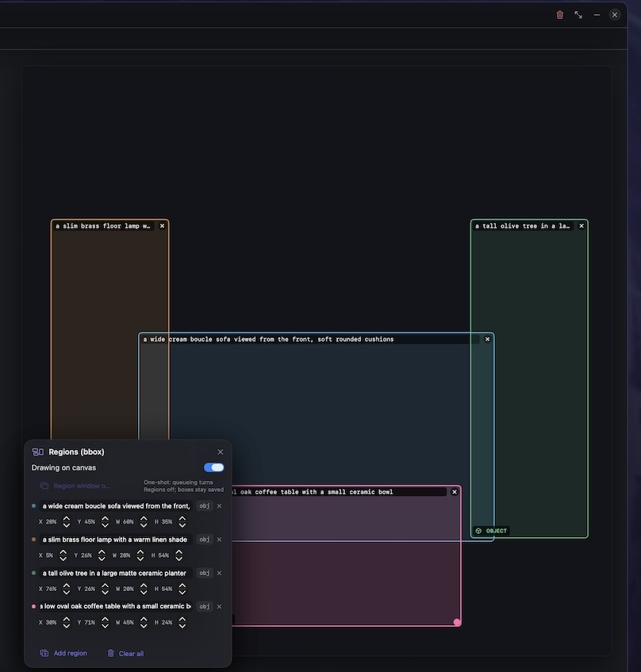Click Add region button

[63, 653]
